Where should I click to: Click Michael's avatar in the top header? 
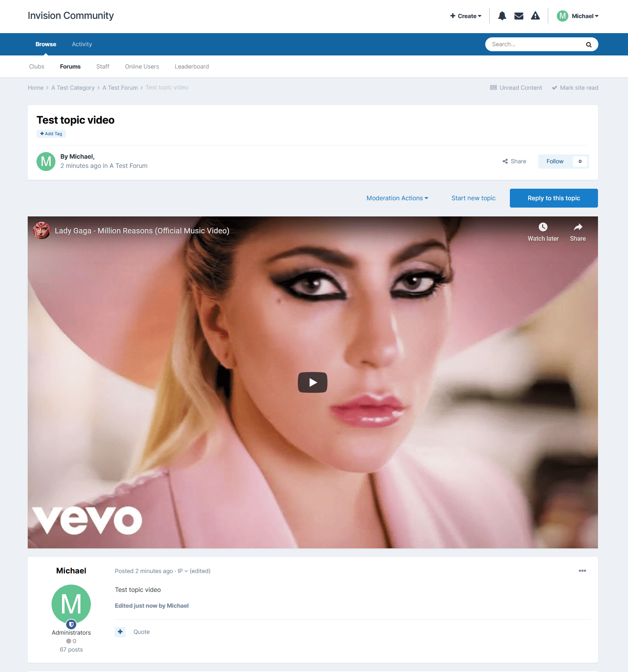[562, 16]
